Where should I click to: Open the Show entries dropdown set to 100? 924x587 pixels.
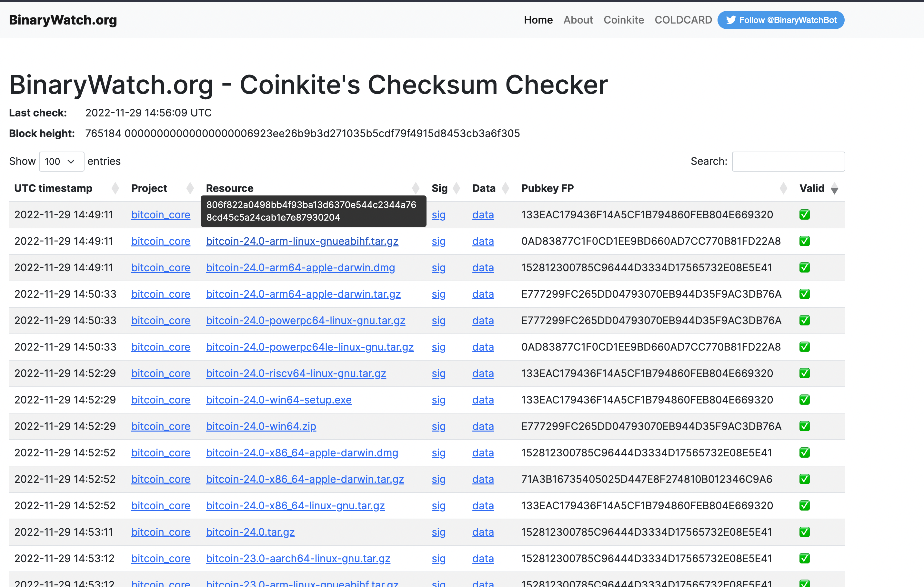(x=61, y=162)
